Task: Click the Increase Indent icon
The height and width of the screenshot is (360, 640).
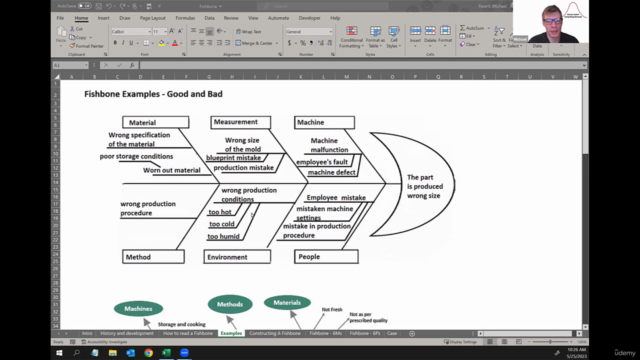Action: click(x=227, y=43)
